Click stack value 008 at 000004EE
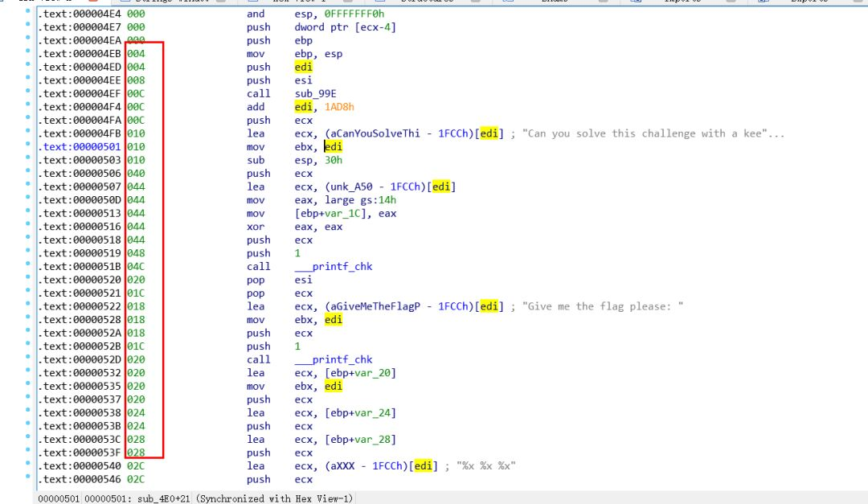This screenshot has width=868, height=504. [x=136, y=80]
